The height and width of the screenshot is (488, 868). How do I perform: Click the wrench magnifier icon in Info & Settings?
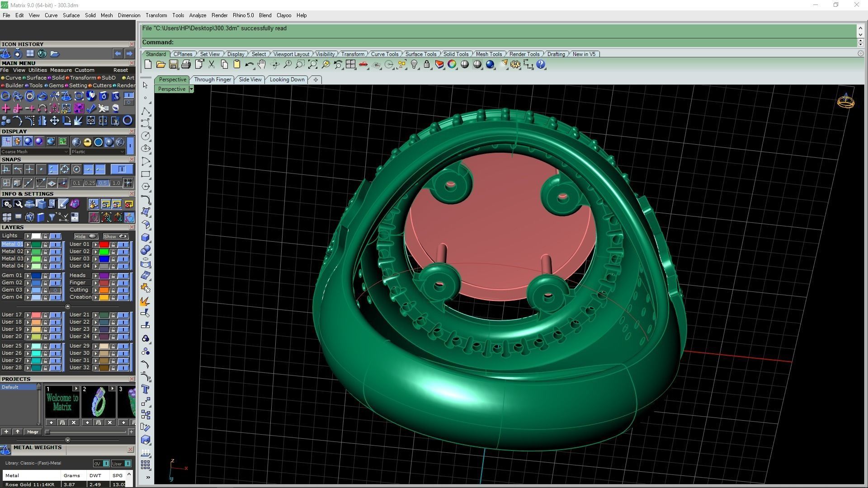point(18,204)
